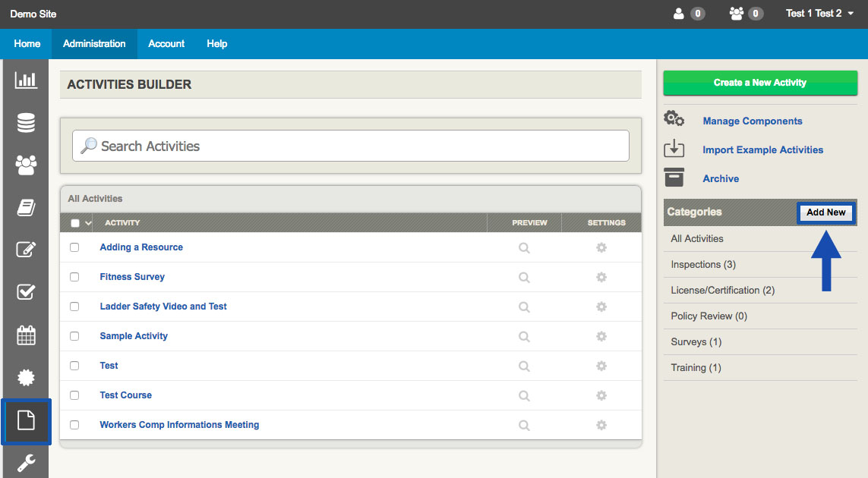
Task: Open the users group sidebar icon
Action: click(x=26, y=165)
